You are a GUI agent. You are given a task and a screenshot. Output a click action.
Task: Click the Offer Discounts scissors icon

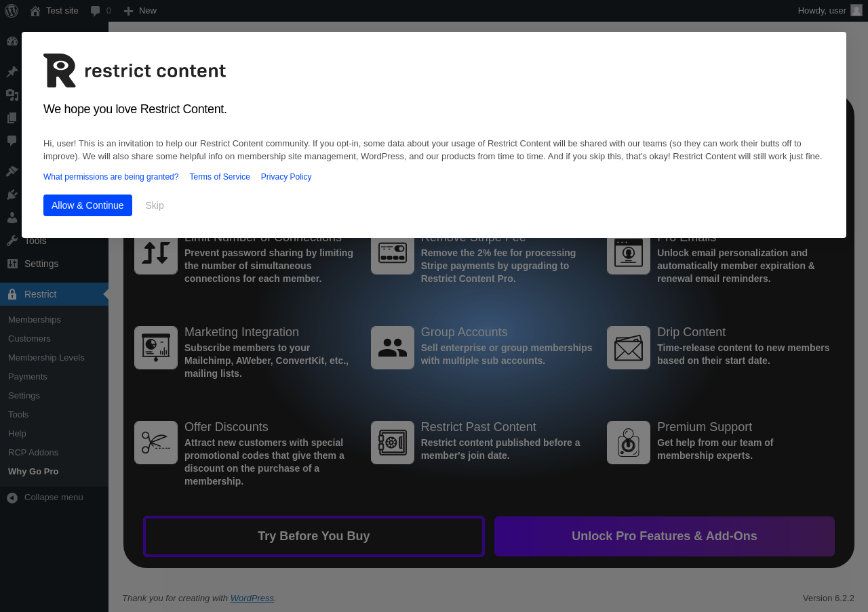click(x=156, y=443)
